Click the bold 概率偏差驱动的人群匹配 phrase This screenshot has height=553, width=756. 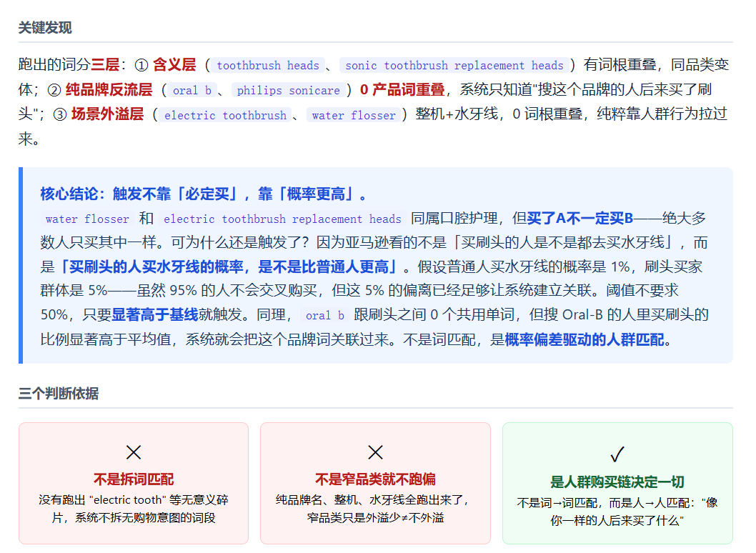tap(585, 340)
